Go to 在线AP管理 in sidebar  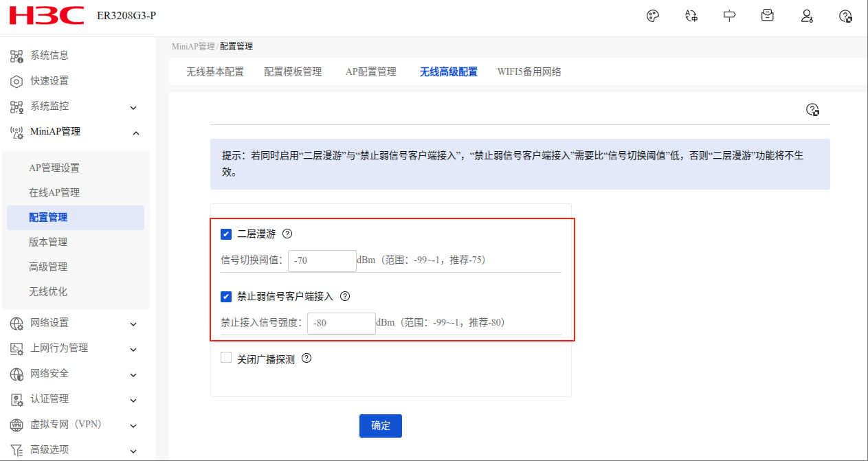(54, 192)
